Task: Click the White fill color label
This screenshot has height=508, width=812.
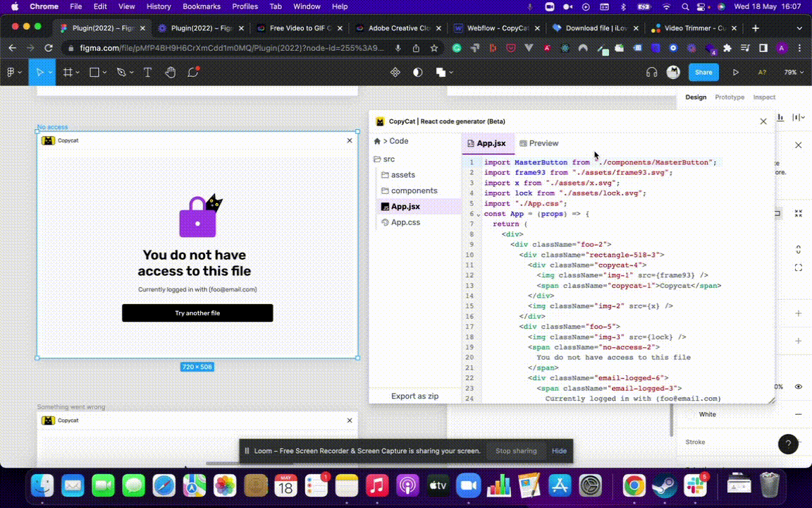Action: [x=708, y=414]
